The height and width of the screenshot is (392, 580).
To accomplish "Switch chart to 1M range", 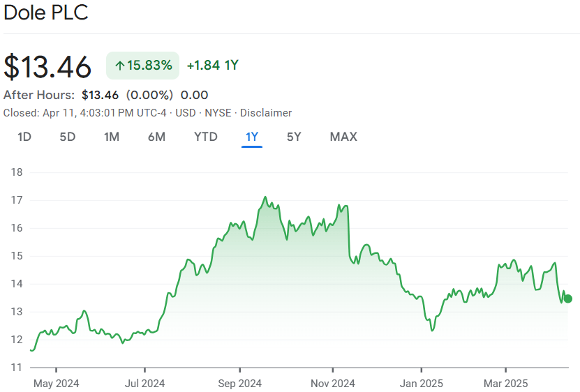I will pyautogui.click(x=112, y=137).
